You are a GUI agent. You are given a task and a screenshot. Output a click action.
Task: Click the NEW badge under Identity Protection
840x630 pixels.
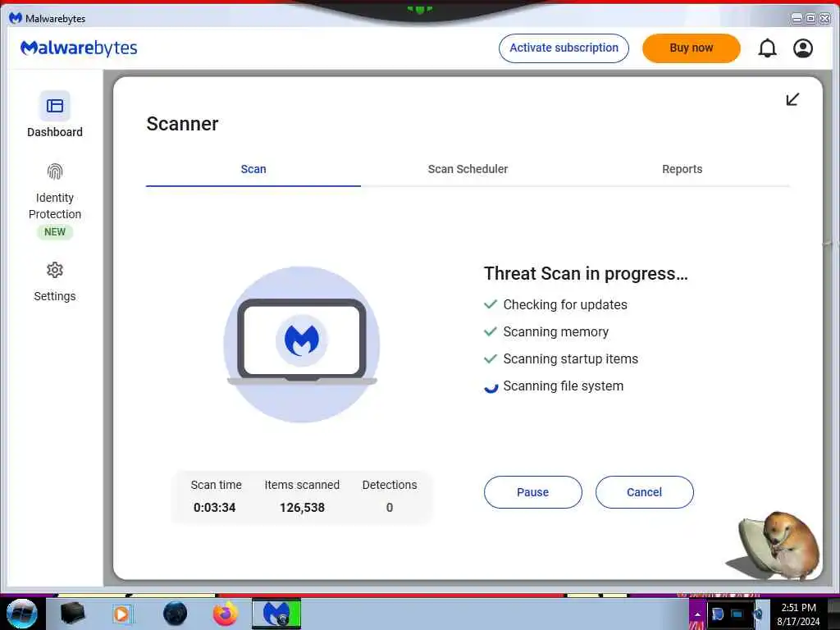click(x=55, y=232)
